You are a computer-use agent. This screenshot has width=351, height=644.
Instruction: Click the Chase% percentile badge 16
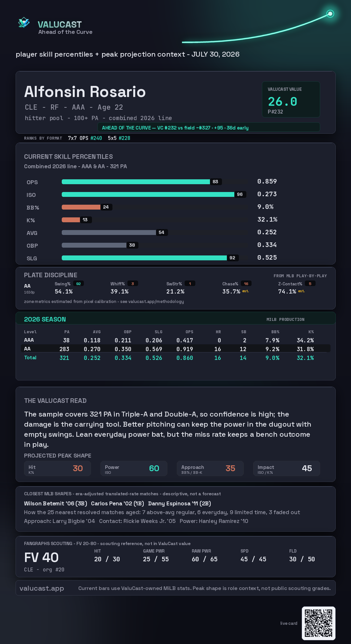pos(246,284)
